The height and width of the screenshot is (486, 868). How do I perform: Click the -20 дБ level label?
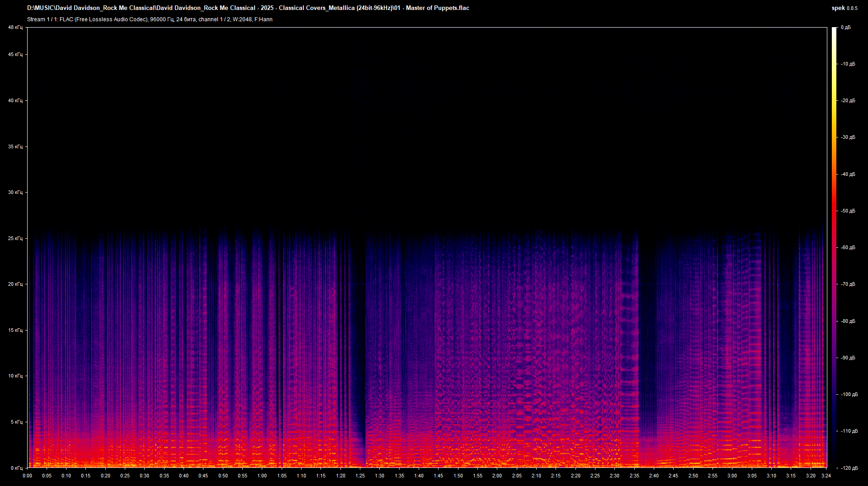pyautogui.click(x=848, y=101)
